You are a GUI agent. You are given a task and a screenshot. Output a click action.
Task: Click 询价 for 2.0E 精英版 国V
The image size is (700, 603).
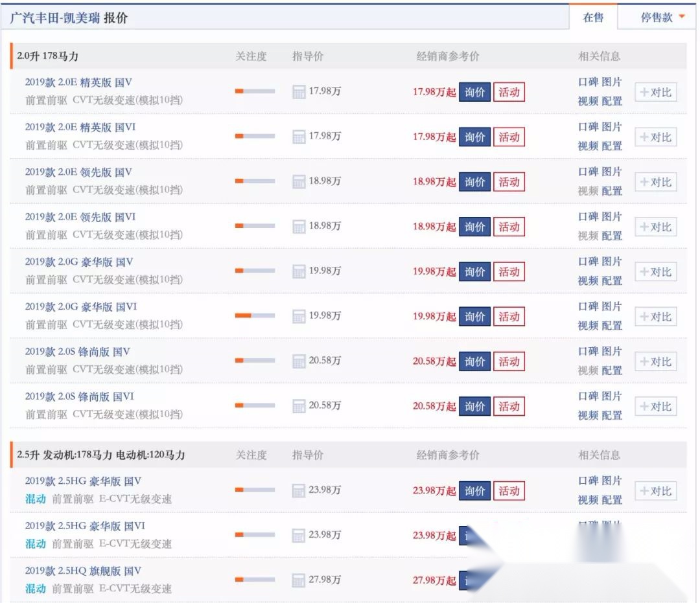click(474, 93)
